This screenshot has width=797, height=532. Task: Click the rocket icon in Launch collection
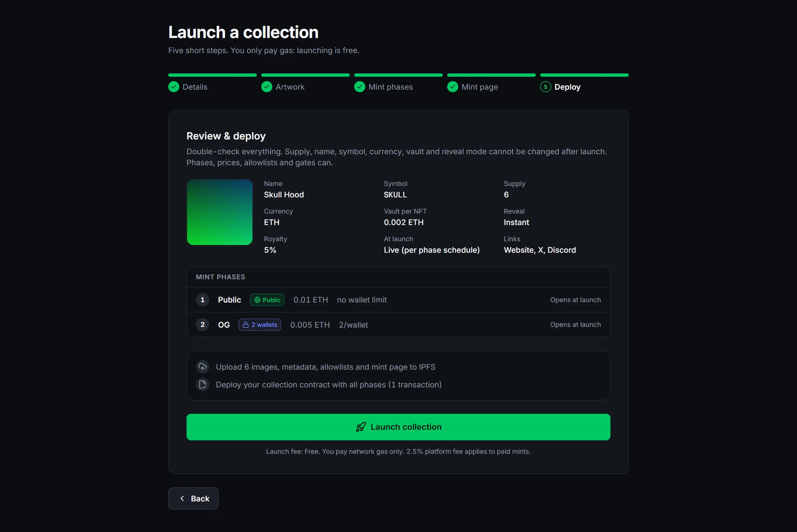click(361, 427)
